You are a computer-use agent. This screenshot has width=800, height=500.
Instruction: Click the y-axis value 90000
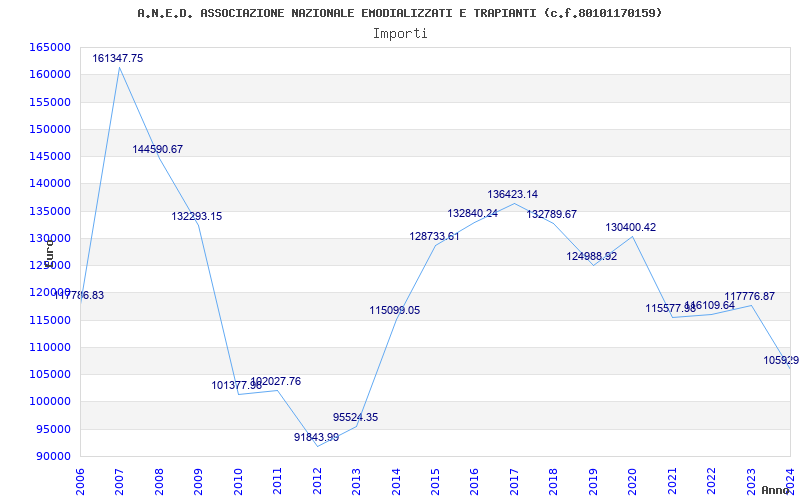[x=53, y=457]
